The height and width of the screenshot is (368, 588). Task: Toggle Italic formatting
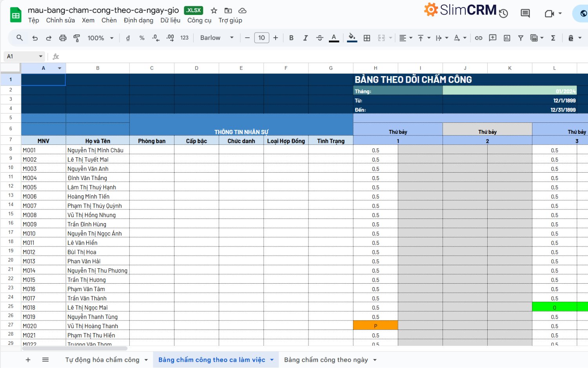click(305, 38)
